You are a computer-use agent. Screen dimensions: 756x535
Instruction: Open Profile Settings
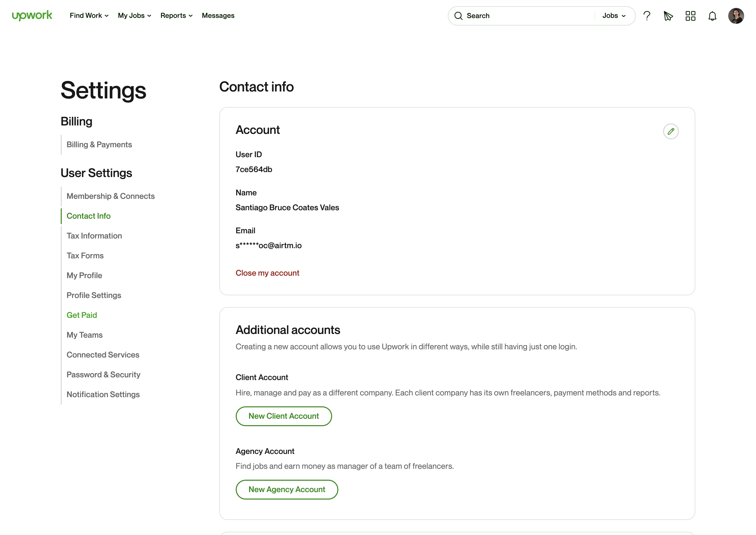94,295
